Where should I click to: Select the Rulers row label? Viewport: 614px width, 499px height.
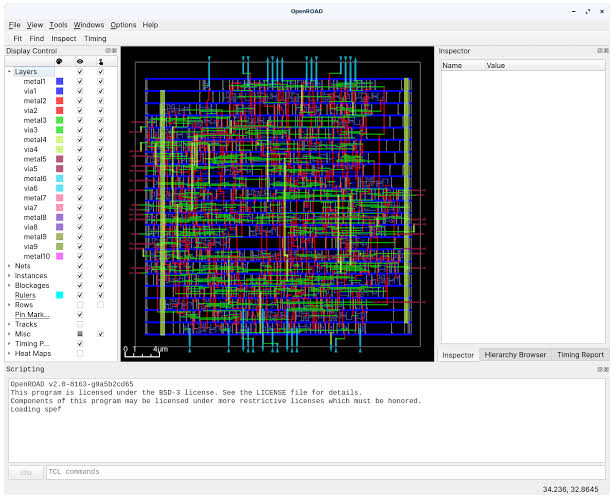tap(25, 295)
